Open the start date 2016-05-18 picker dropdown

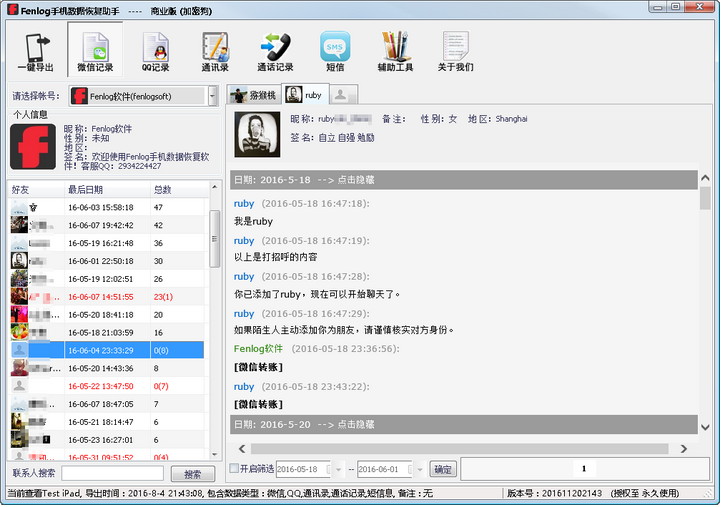pos(336,469)
